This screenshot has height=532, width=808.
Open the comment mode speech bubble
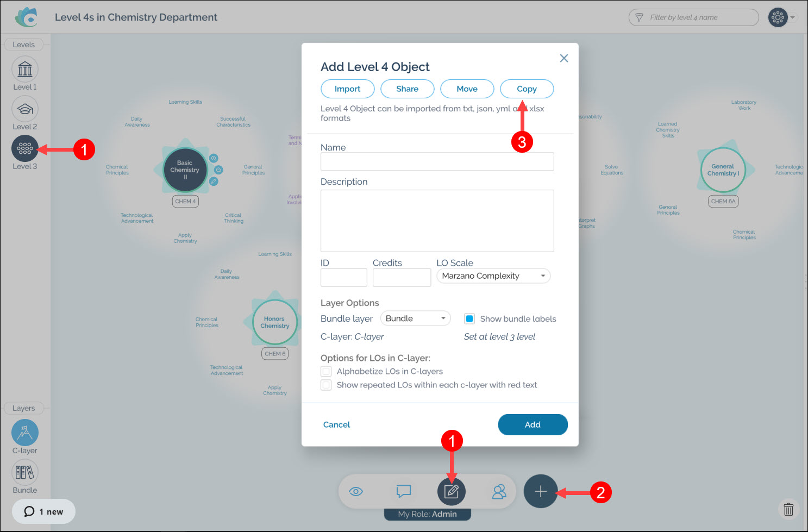pyautogui.click(x=403, y=492)
